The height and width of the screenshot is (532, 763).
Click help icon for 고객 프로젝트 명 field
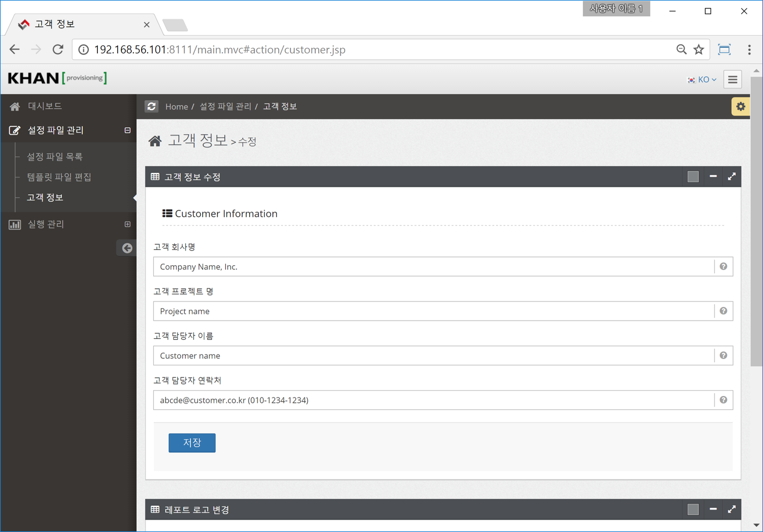pos(723,311)
